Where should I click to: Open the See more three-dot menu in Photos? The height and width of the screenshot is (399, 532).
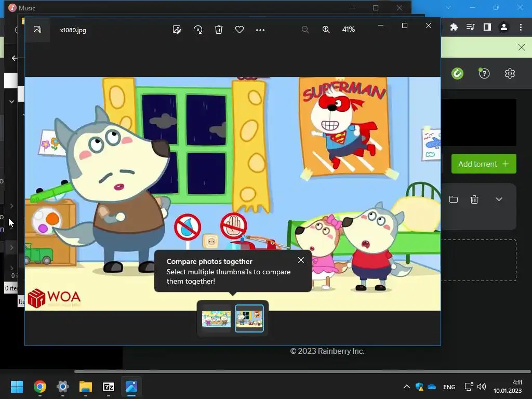coord(260,30)
